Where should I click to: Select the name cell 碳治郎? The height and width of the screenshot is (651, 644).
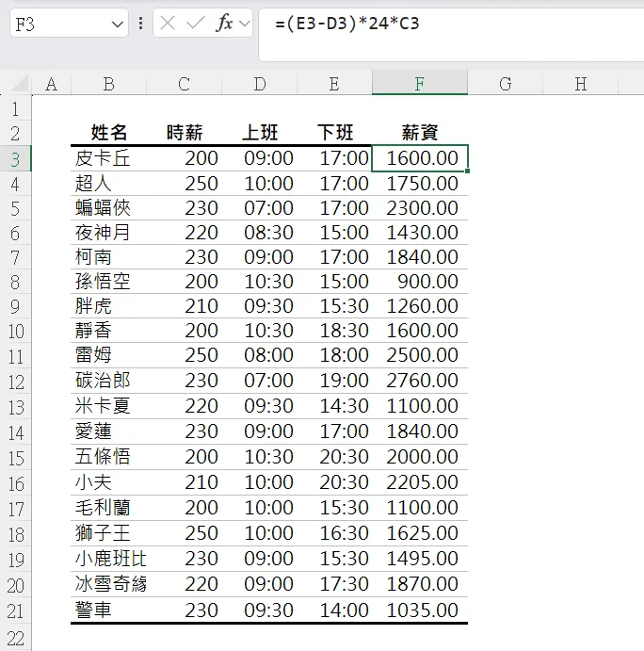pyautogui.click(x=108, y=381)
